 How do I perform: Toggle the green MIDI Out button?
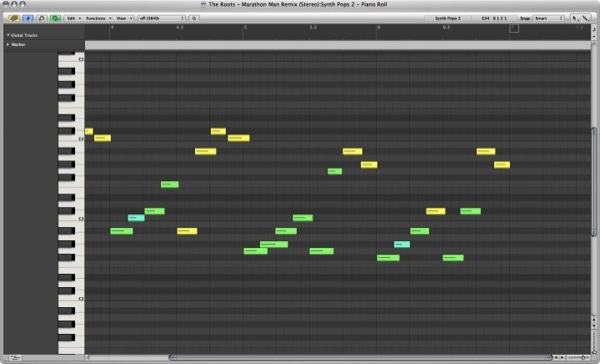coord(55,18)
